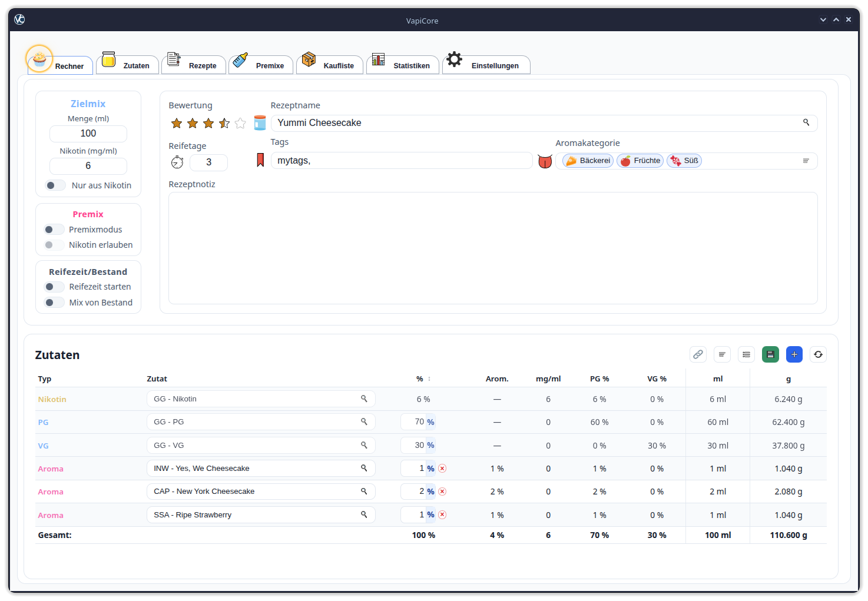868x601 pixels.
Task: Remove the INW Yes, We Cheesecake aroma
Action: [442, 469]
